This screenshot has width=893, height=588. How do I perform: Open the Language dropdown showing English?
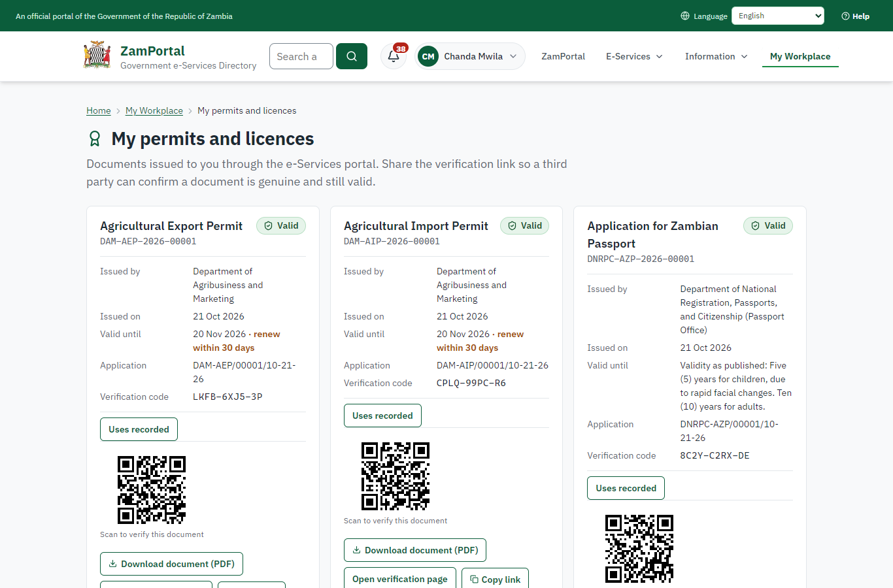click(x=778, y=16)
